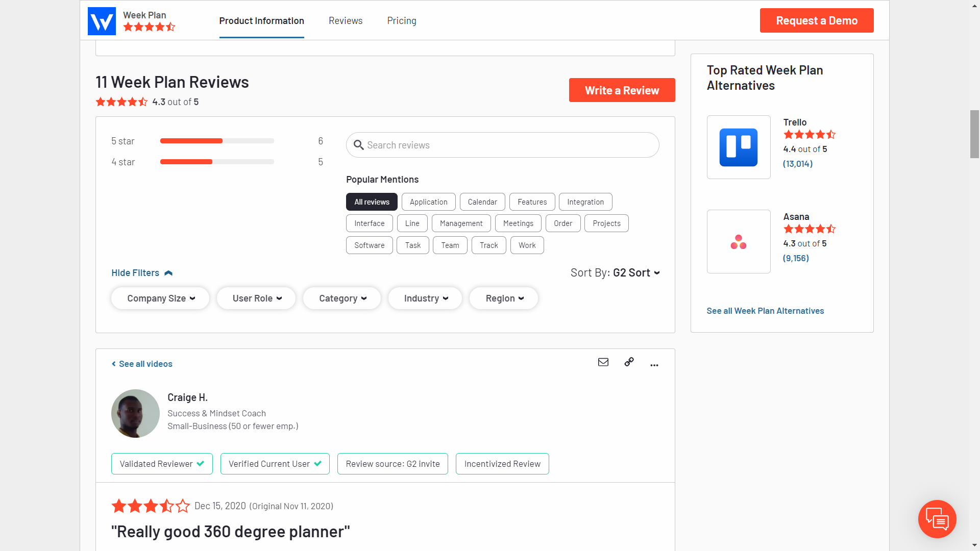Toggle the Integration mention filter
The height and width of the screenshot is (551, 980).
[585, 202]
